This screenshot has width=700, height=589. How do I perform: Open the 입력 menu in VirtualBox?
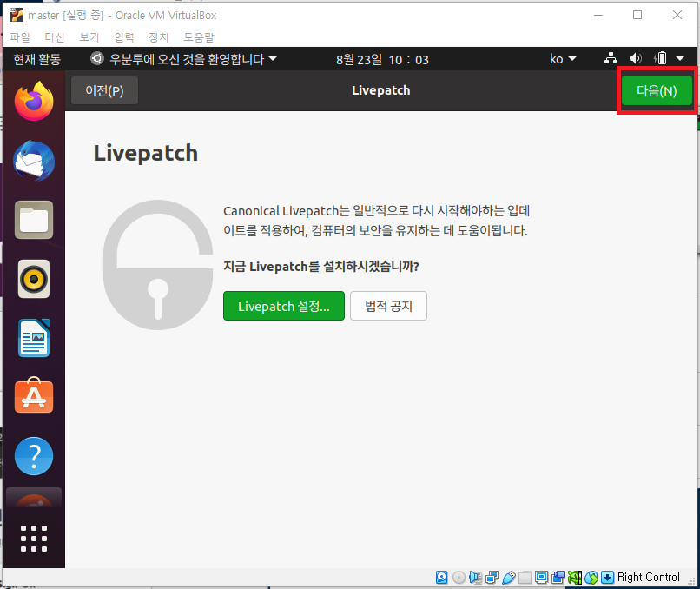(x=124, y=37)
